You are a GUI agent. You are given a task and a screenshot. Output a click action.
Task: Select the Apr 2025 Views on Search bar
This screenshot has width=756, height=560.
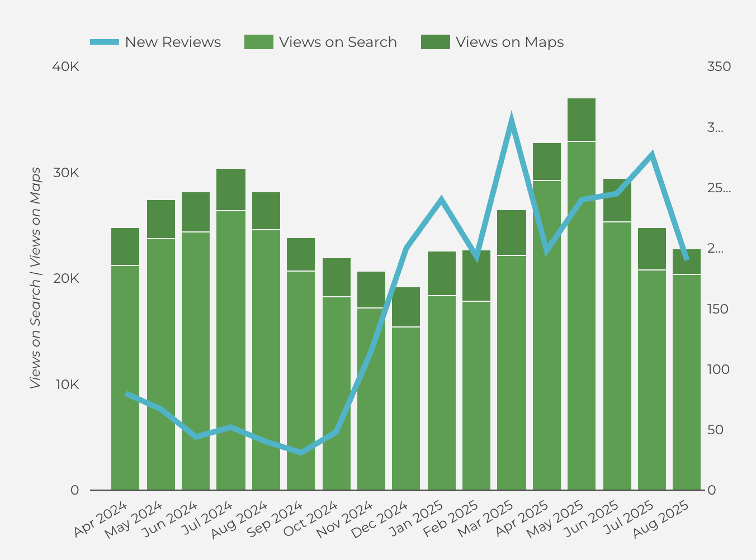tap(546, 335)
